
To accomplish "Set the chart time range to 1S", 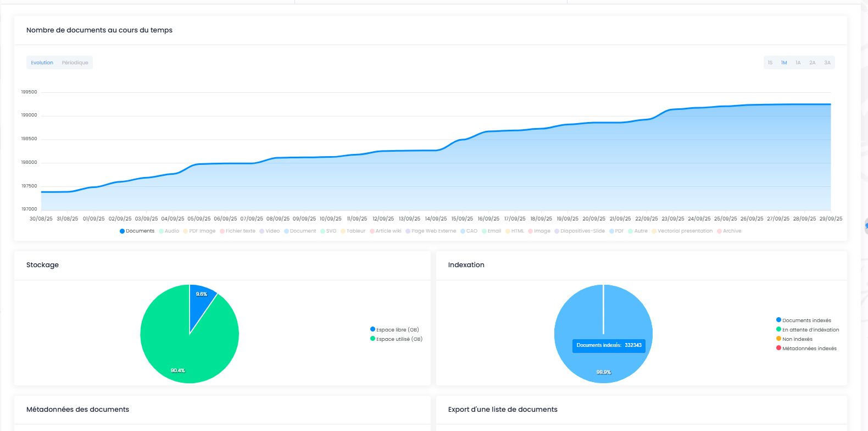I will point(770,63).
